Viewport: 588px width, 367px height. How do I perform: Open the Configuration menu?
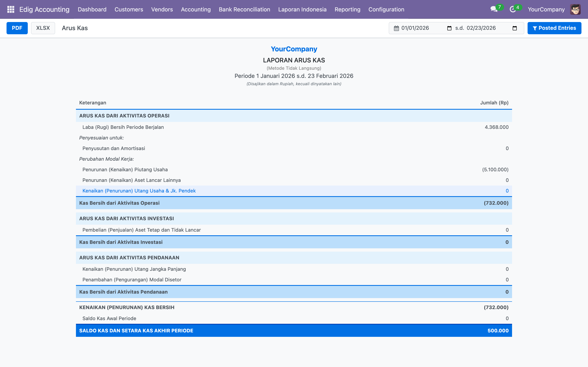(386, 9)
